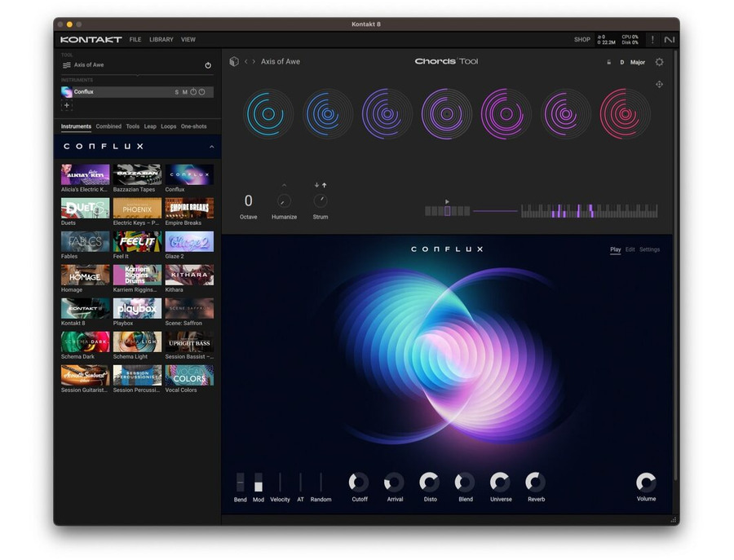
Task: Click the Mod wheel slider
Action: [258, 482]
